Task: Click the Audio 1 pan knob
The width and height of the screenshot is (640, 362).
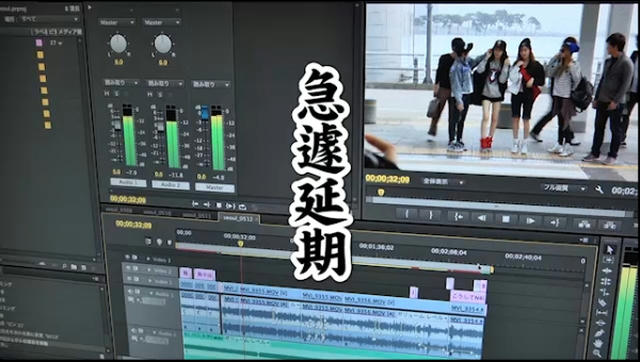Action: pyautogui.click(x=118, y=44)
